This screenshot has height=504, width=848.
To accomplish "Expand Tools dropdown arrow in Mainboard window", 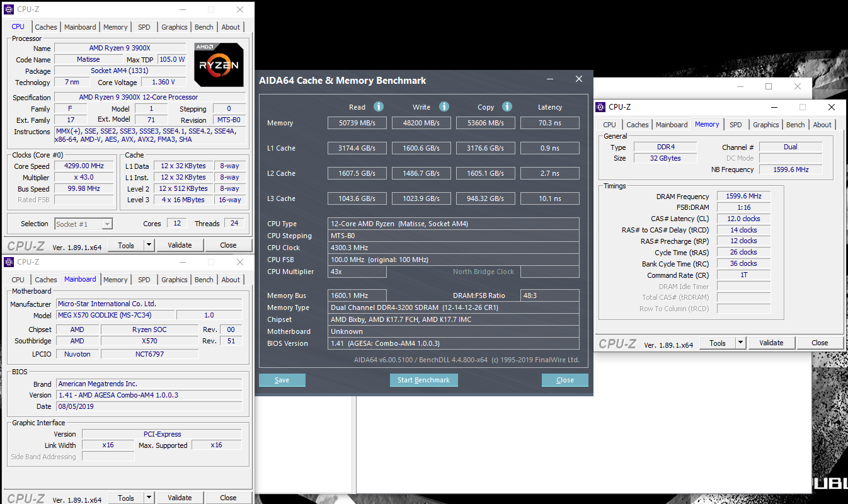I will click(149, 498).
